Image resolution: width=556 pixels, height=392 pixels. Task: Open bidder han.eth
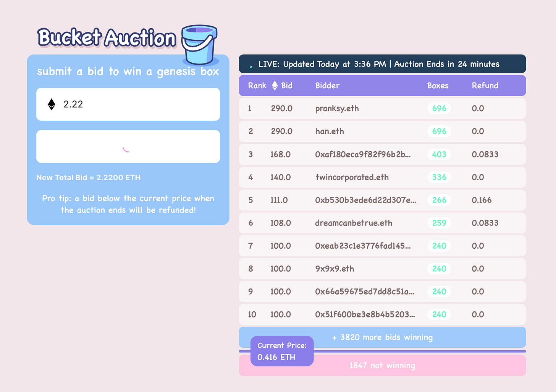330,131
